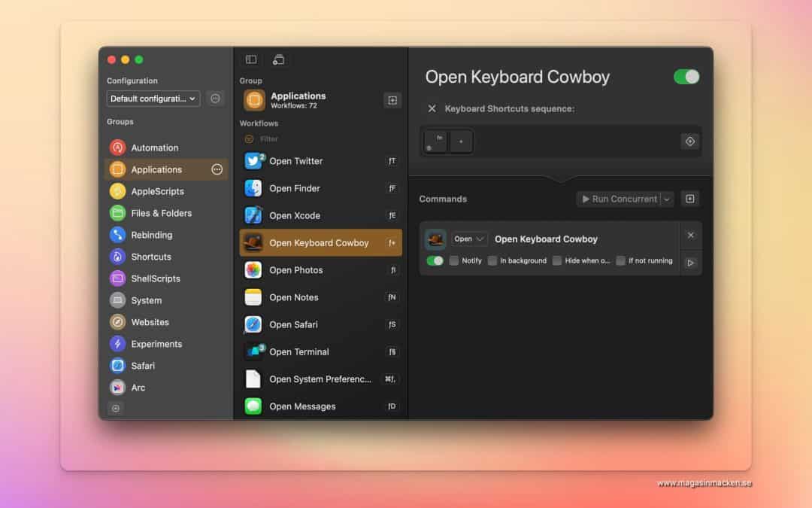The height and width of the screenshot is (508, 812).
Task: Select the Open Photos workflow
Action: click(x=320, y=270)
